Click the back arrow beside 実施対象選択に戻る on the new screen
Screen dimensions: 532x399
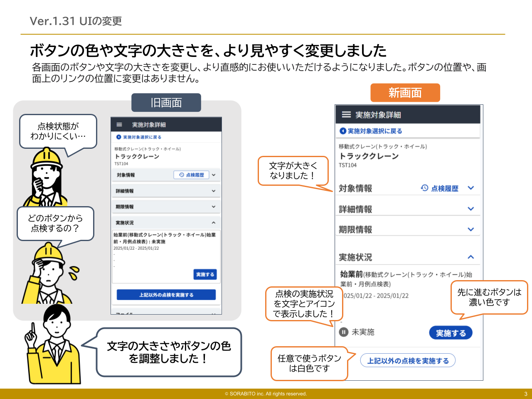click(344, 131)
